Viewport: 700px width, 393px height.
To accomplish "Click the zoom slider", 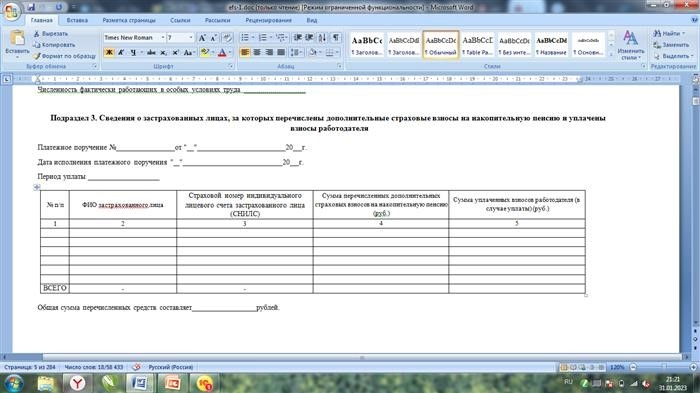I will (663, 367).
